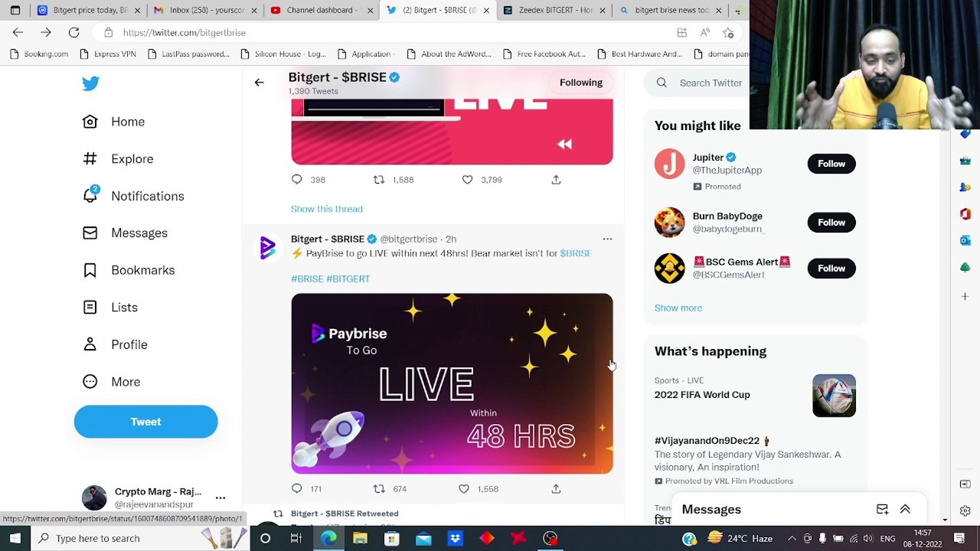
Task: Expand the More menu in sidebar
Action: tap(111, 382)
